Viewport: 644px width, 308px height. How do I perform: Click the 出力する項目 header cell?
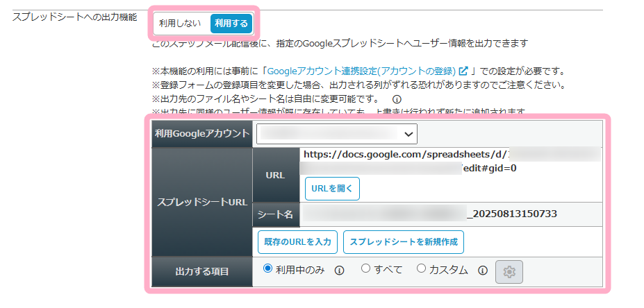pos(202,271)
